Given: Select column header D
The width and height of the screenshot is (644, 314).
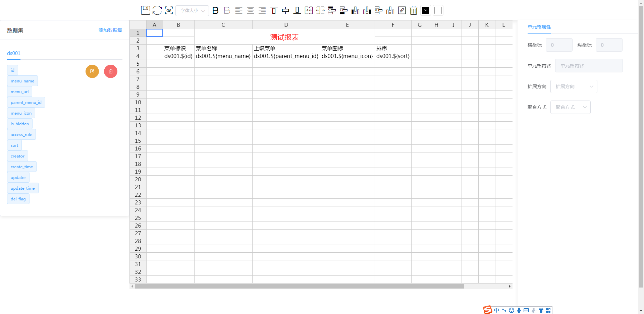Looking at the screenshot, I should coord(286,25).
